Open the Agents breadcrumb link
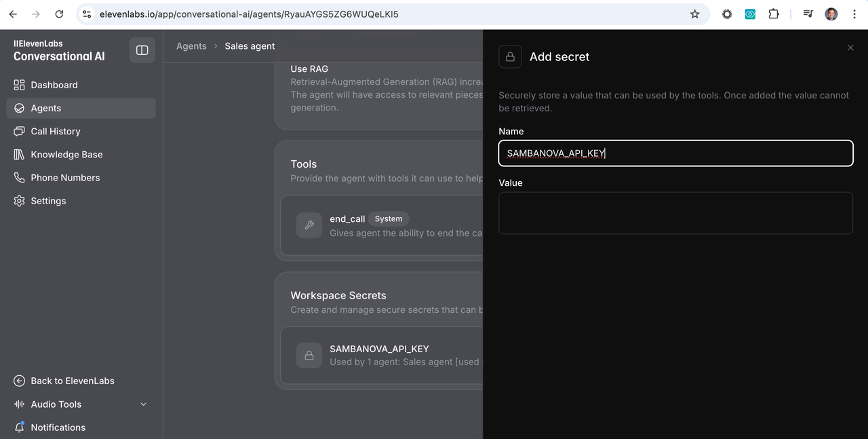Viewport: 868px width, 439px height. [191, 45]
